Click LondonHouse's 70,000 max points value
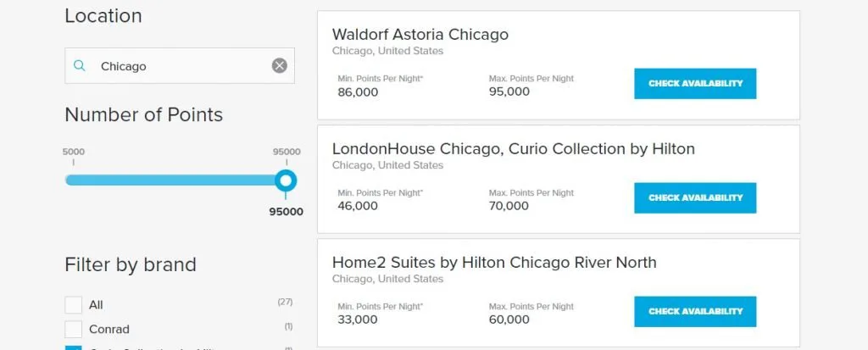868x350 pixels. click(x=509, y=206)
